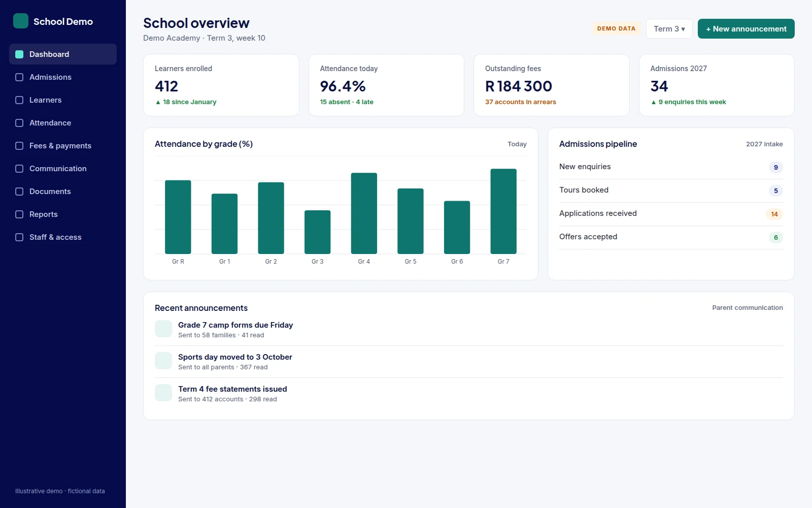Click the Documents sidebar icon
Screen dimensions: 812x508
[x=19, y=192]
